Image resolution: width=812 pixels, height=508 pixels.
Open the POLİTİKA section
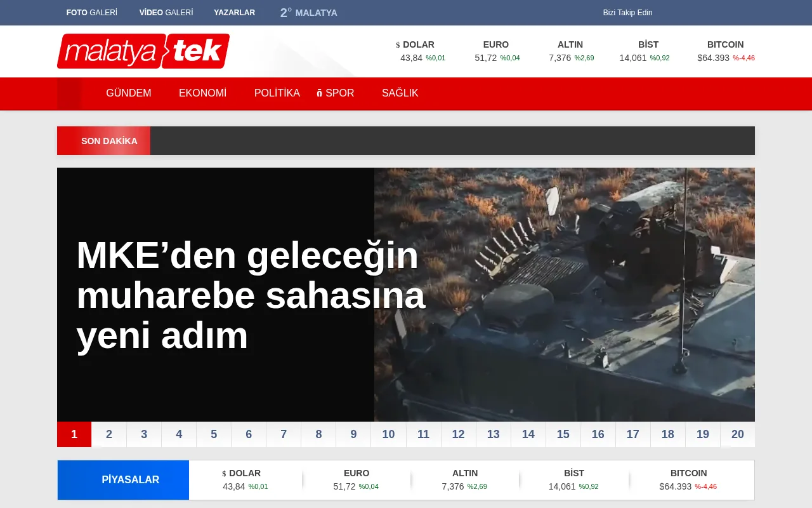click(x=277, y=93)
